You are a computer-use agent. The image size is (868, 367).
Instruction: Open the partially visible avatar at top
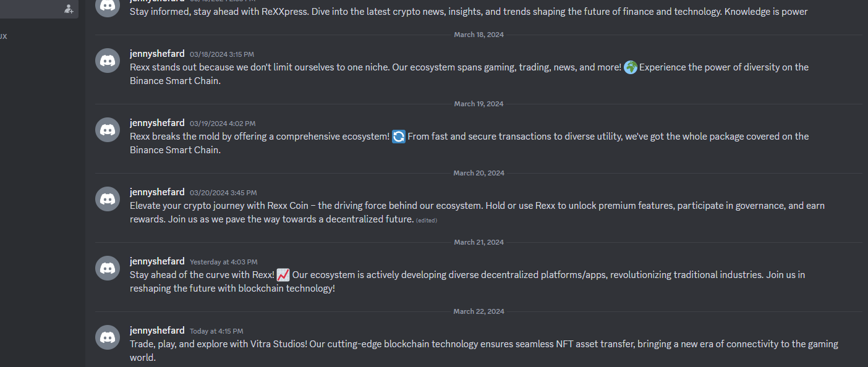(108, 6)
